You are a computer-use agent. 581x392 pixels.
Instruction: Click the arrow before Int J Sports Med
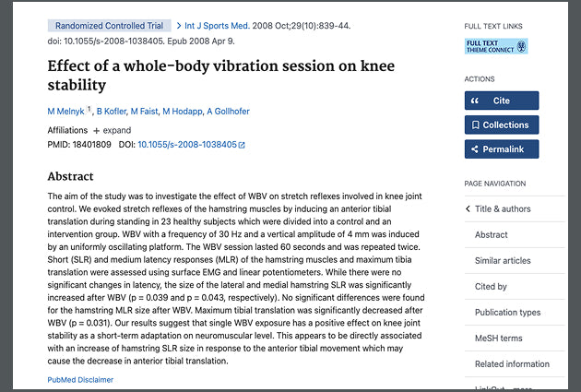coord(179,26)
